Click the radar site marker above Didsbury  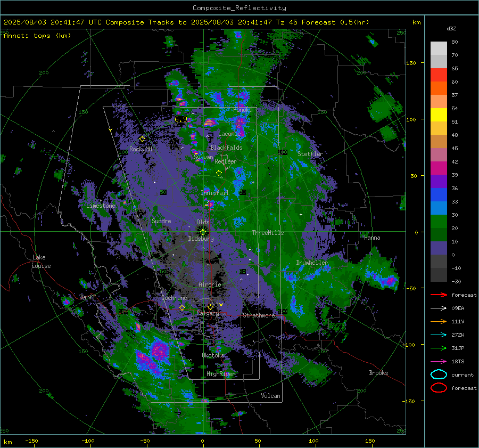click(203, 232)
